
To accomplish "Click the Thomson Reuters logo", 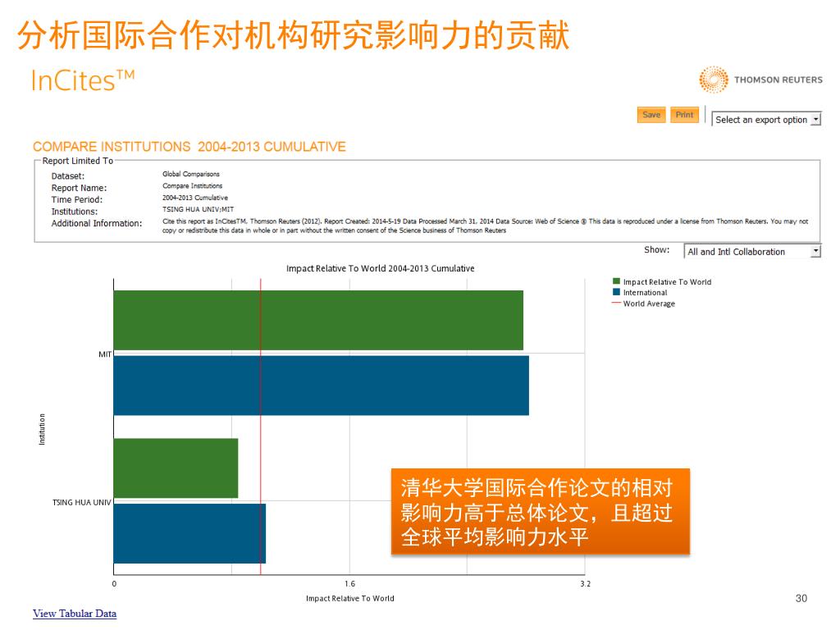I will pyautogui.click(x=760, y=80).
